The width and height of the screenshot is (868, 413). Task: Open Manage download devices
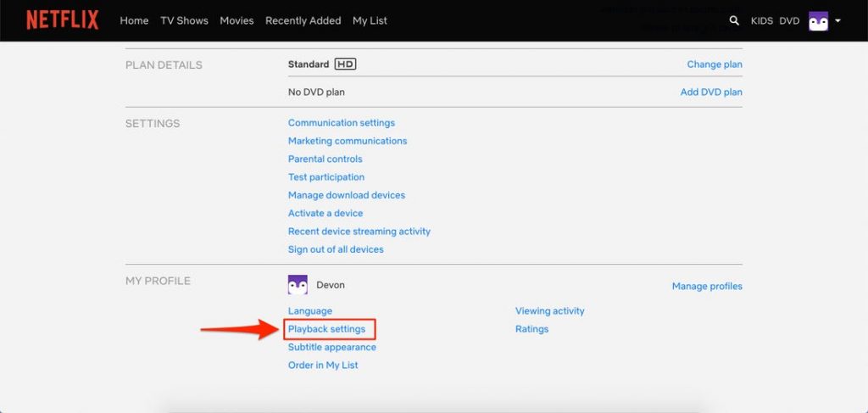347,195
